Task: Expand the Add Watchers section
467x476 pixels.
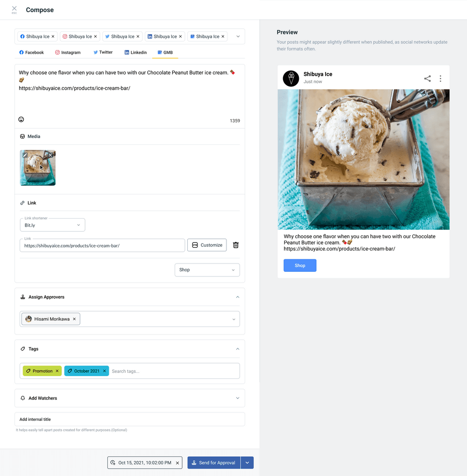Action: (130, 398)
